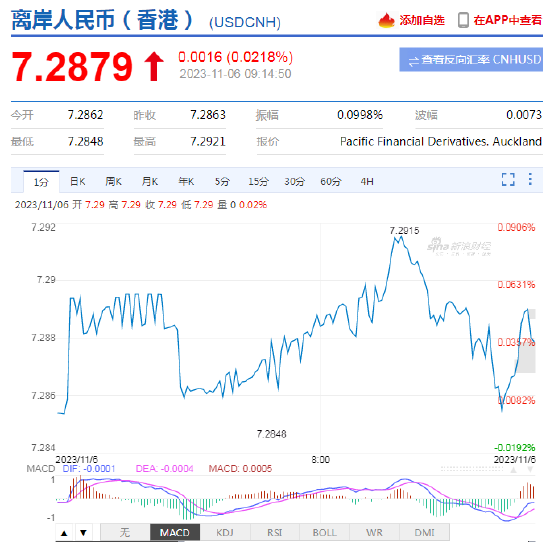
Task: Click the flame icon for 添加自选
Action: point(386,20)
